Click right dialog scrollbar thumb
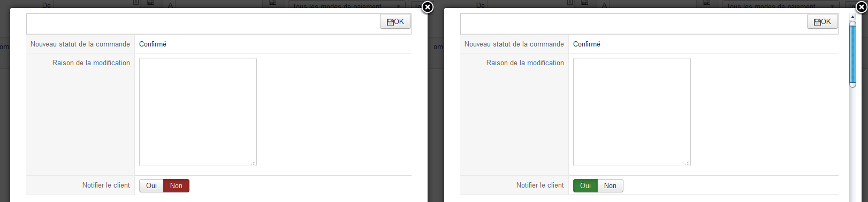This screenshot has width=868, height=202. point(853,55)
